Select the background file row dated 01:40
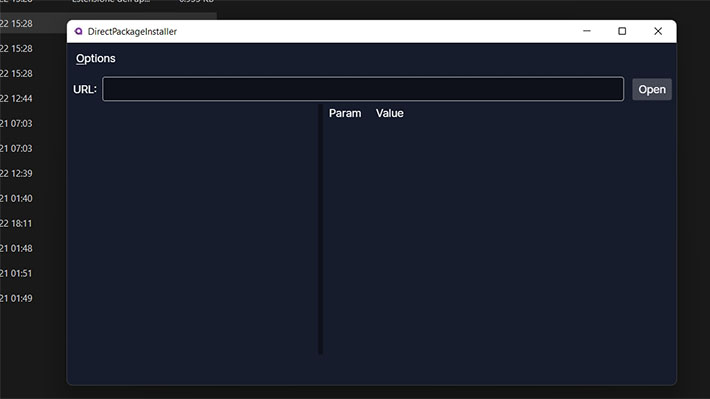Screen dimensions: 710x399 pyautogui.click(x=16, y=198)
